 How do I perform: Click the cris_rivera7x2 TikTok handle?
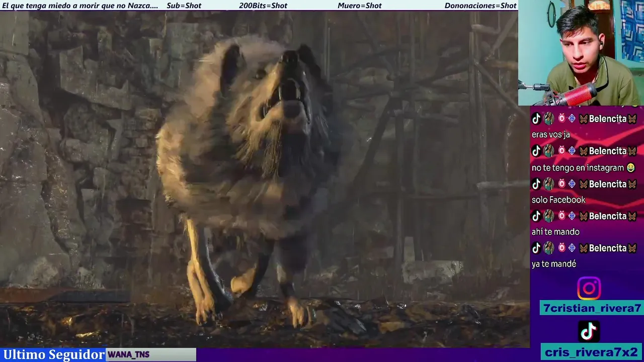click(591, 352)
